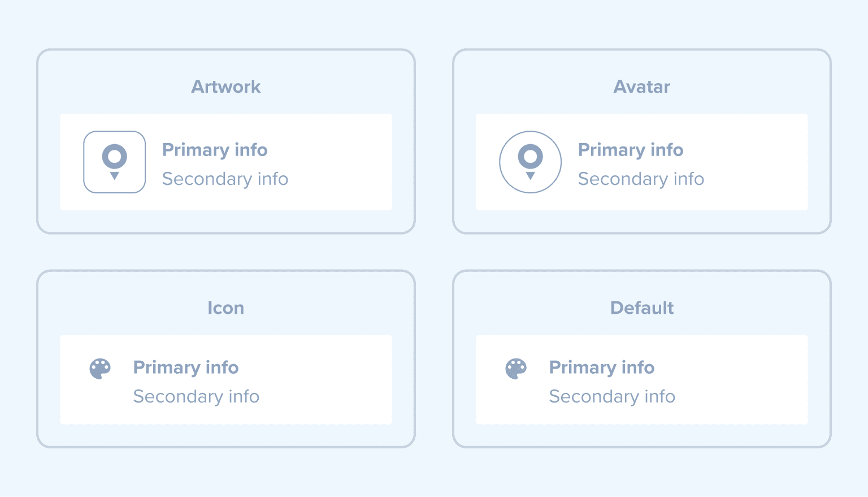Click the palette icon in Default card
Screen dimensions: 868x497
(516, 369)
